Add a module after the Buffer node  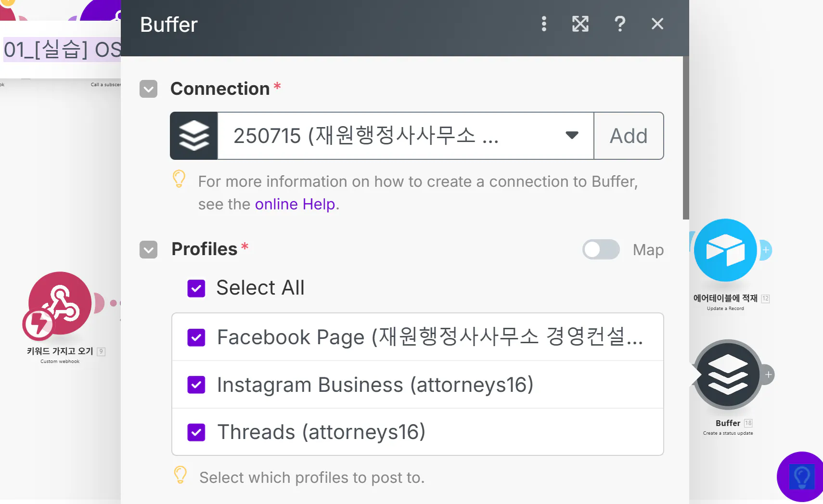[x=768, y=375]
